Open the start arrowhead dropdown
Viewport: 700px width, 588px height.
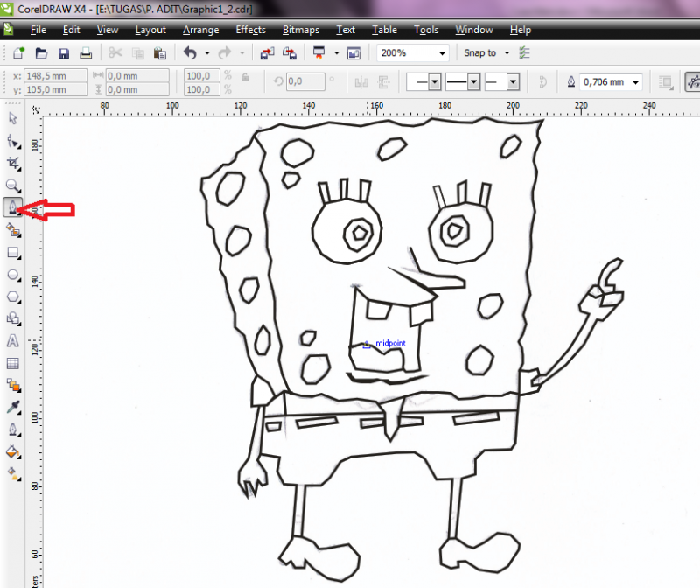tap(435, 82)
